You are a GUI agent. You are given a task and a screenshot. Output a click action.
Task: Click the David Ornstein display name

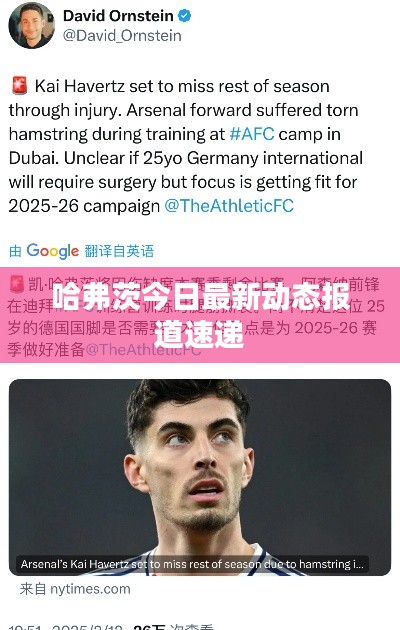[x=118, y=16]
